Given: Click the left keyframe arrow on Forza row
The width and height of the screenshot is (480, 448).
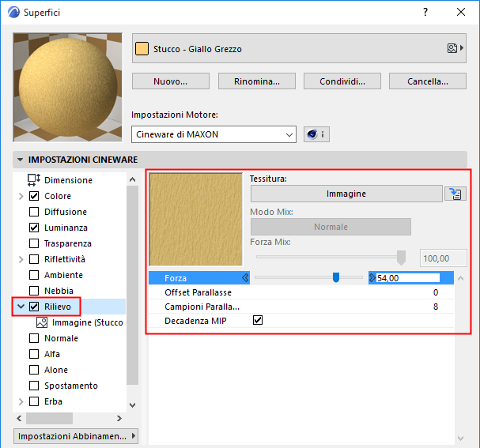Looking at the screenshot, I should tap(245, 277).
